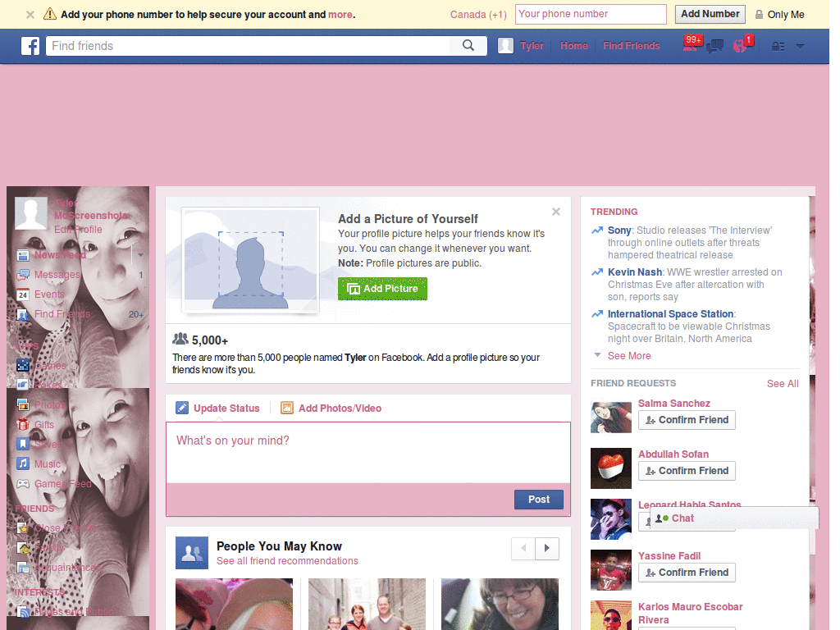Click the green Add Picture button
The image size is (840, 630).
point(382,289)
